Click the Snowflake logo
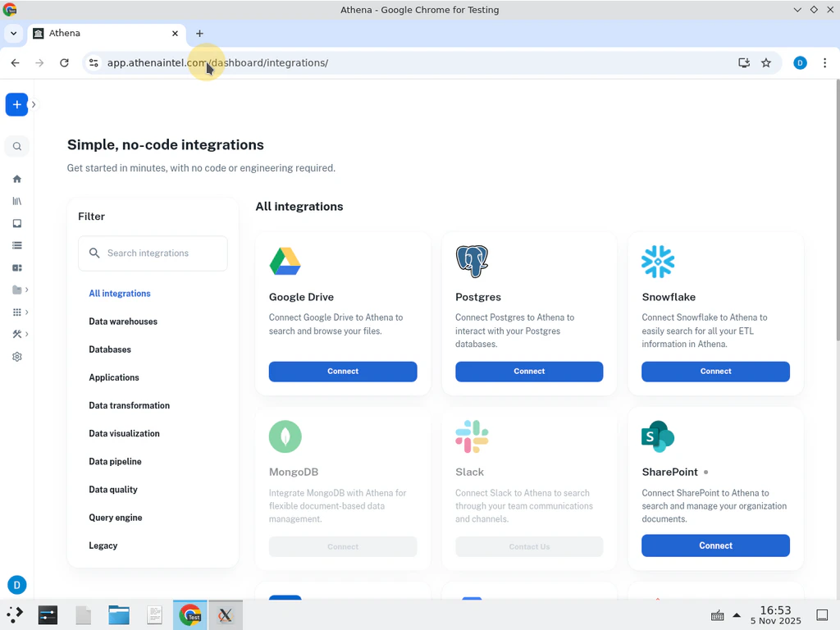 click(x=658, y=262)
